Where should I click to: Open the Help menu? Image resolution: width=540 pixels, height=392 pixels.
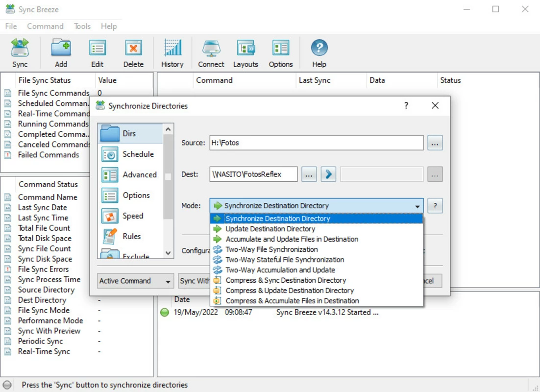[x=109, y=26]
